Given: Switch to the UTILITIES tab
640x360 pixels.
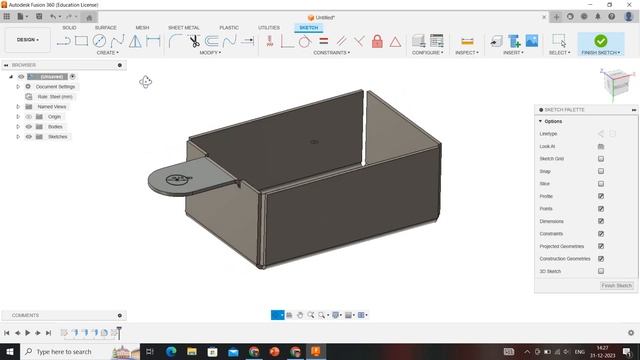Looking at the screenshot, I should pos(269,27).
